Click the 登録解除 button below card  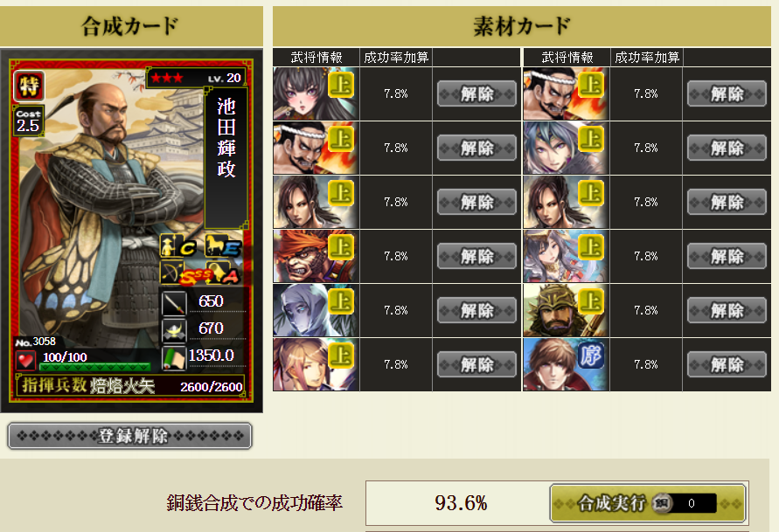(x=130, y=436)
